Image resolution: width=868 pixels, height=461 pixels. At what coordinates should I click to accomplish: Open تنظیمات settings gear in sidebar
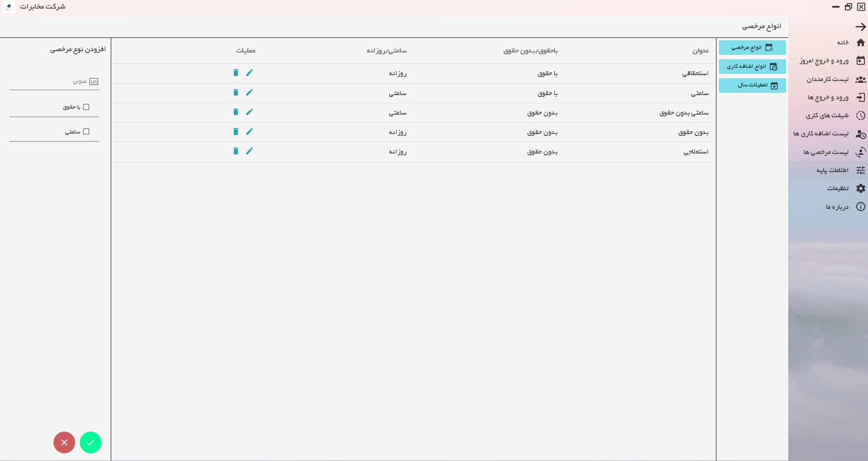(845, 188)
